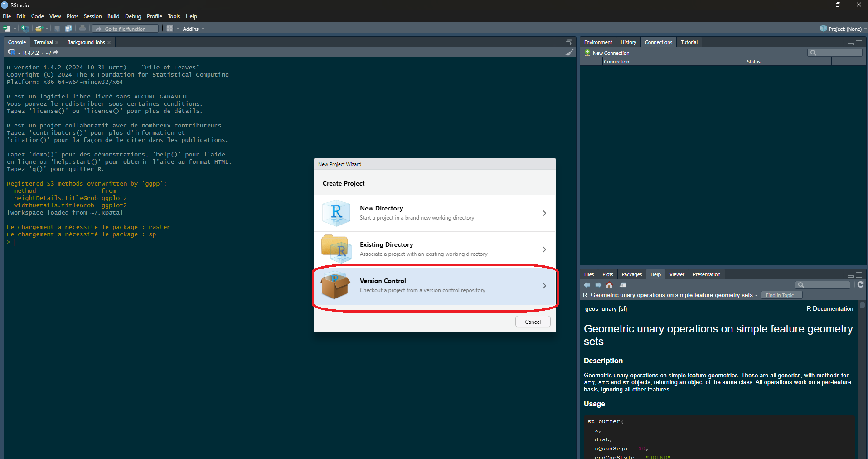Go to Help home page icon
868x459 pixels.
[x=609, y=285]
